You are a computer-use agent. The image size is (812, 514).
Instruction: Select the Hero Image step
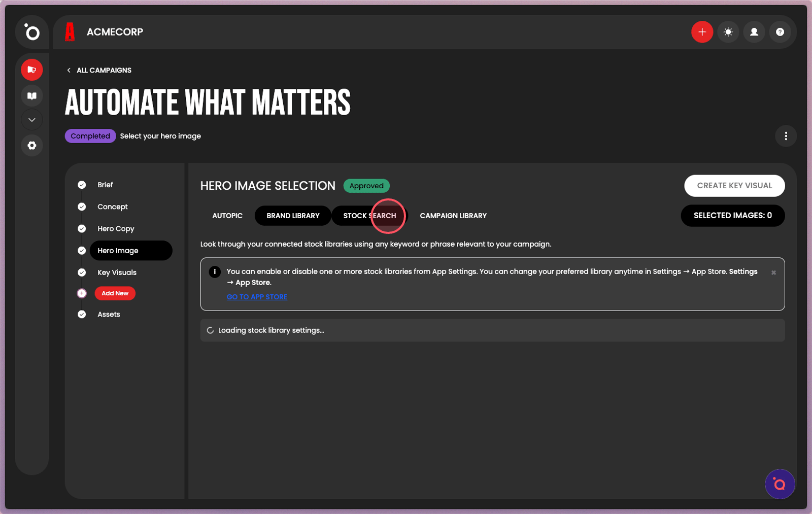point(131,251)
